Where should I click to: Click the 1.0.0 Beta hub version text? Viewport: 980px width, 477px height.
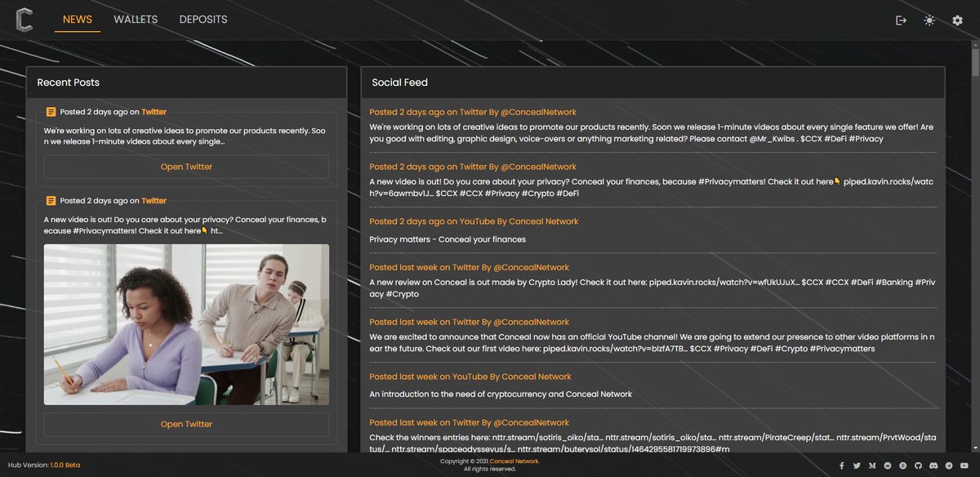65,466
